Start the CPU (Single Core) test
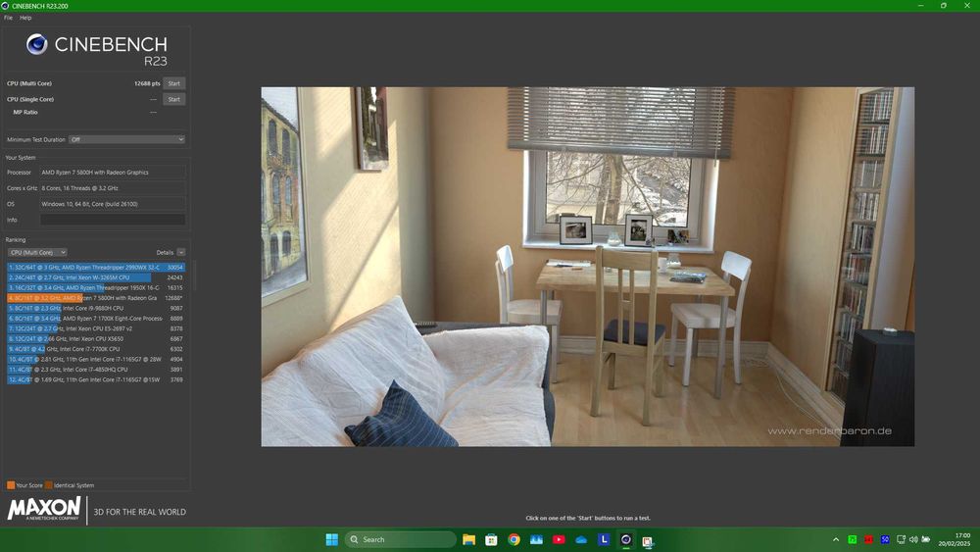 point(173,99)
